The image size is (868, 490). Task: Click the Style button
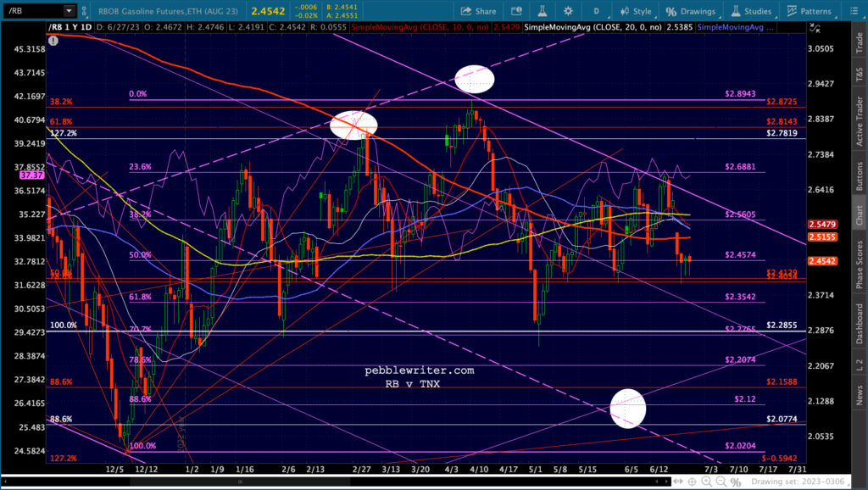(636, 11)
